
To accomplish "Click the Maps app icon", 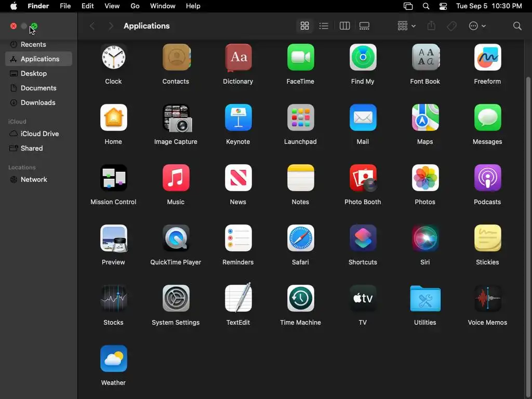I will [425, 117].
